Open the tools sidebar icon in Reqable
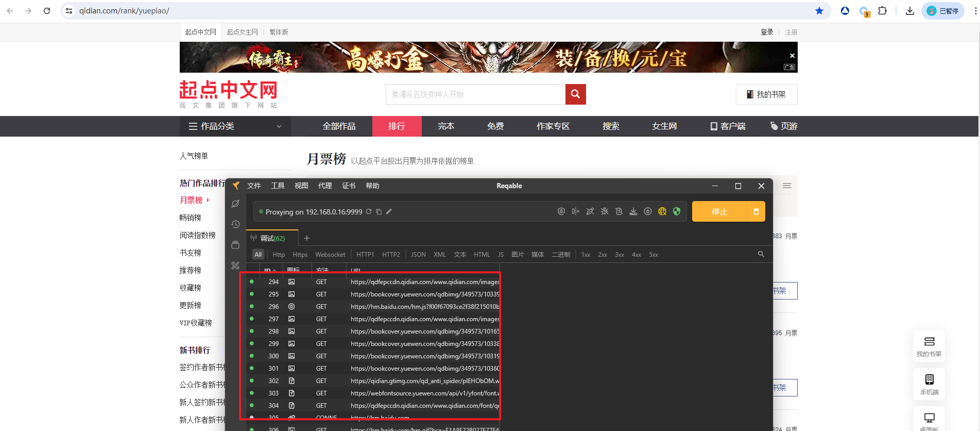 pos(235,266)
